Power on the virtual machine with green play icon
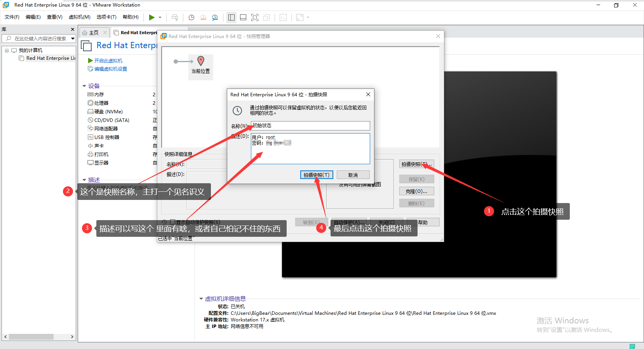 pos(152,17)
